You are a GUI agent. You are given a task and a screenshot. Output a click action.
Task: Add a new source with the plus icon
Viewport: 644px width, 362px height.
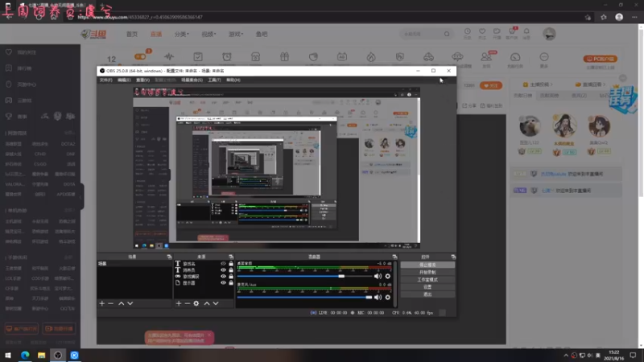179,303
